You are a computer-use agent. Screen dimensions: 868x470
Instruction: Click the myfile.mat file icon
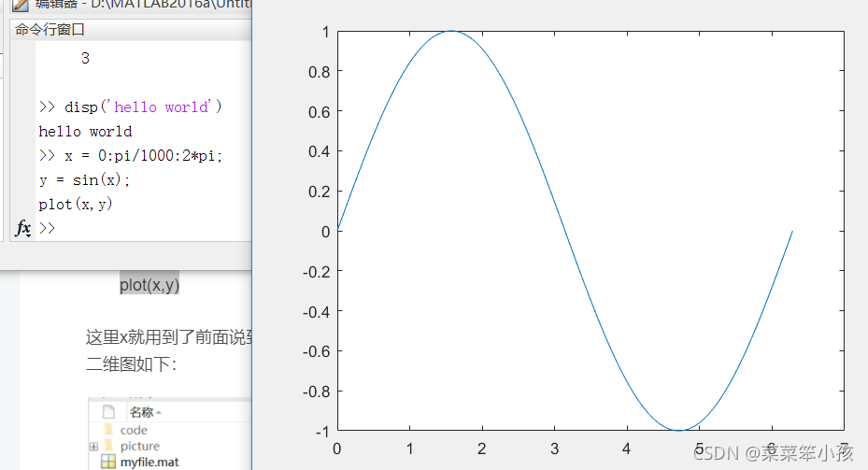(108, 462)
